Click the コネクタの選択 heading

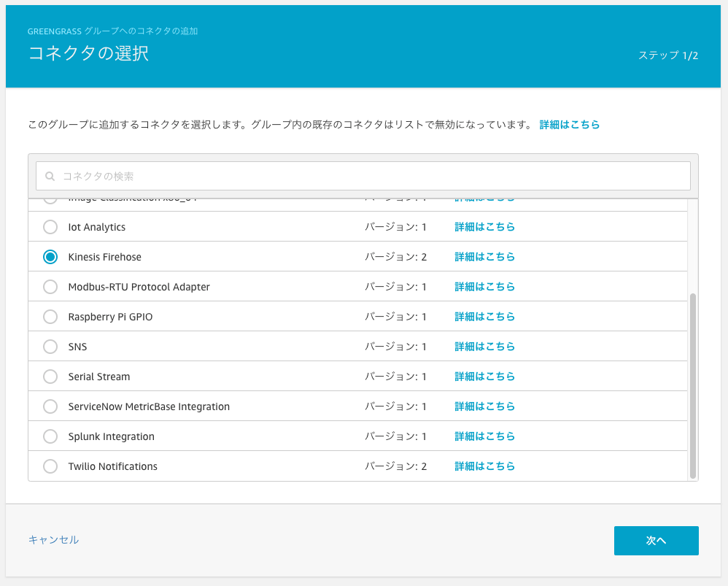[89, 53]
